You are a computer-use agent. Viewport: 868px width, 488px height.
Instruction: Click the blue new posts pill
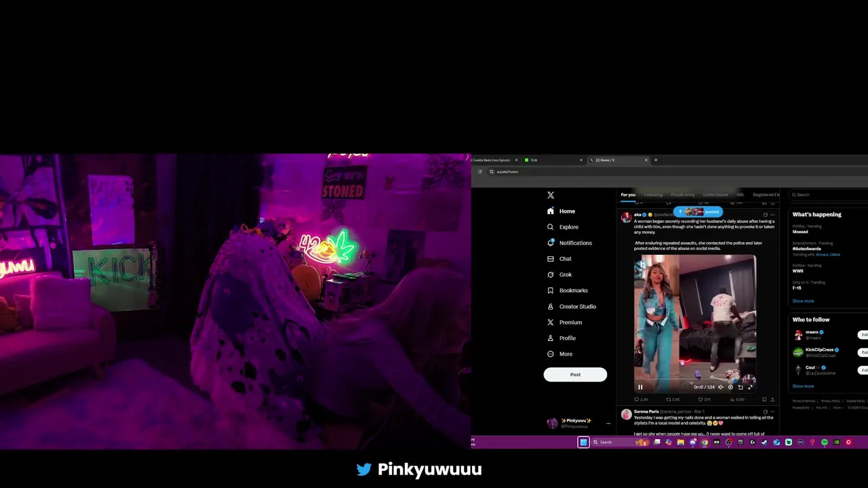point(698,212)
